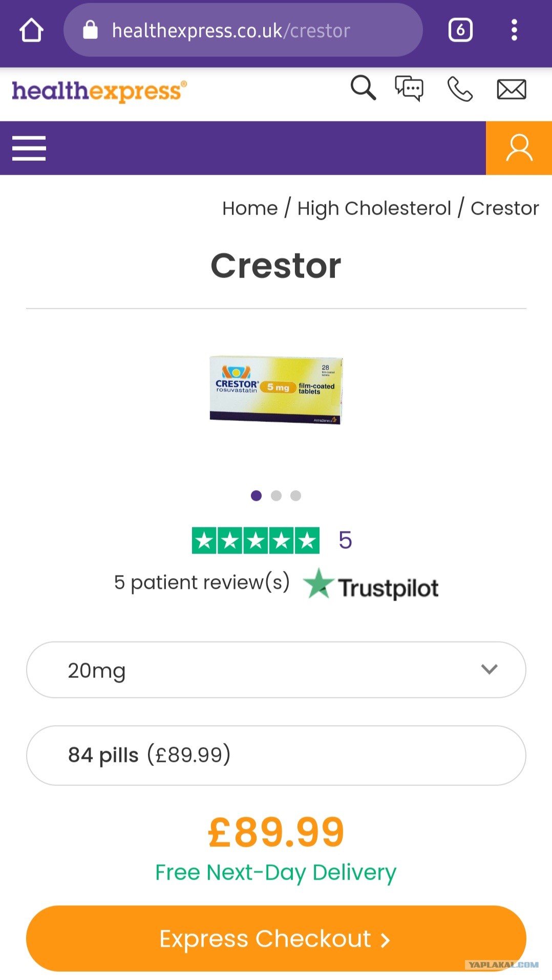Open the browser tab switcher showing 6

(x=460, y=30)
